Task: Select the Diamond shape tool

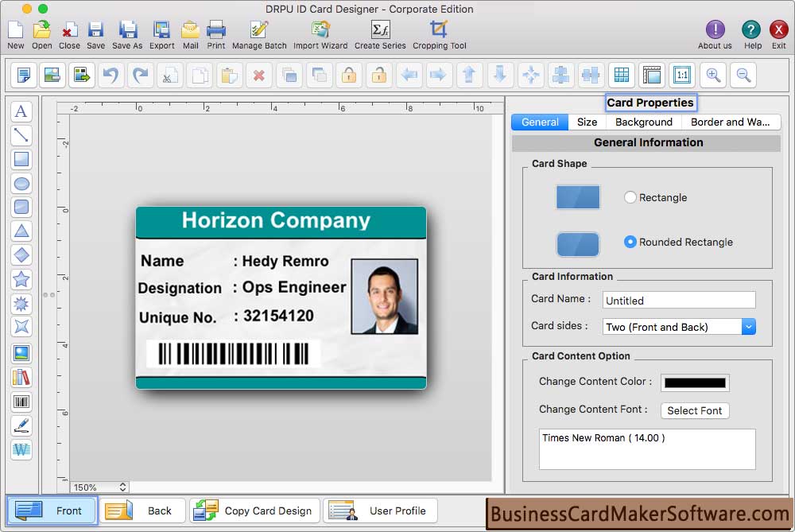Action: point(21,254)
